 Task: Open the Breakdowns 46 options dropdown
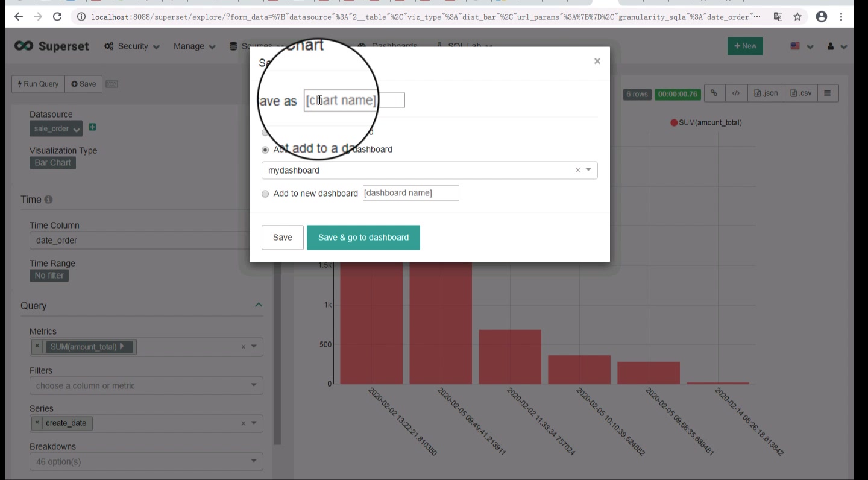tap(146, 461)
